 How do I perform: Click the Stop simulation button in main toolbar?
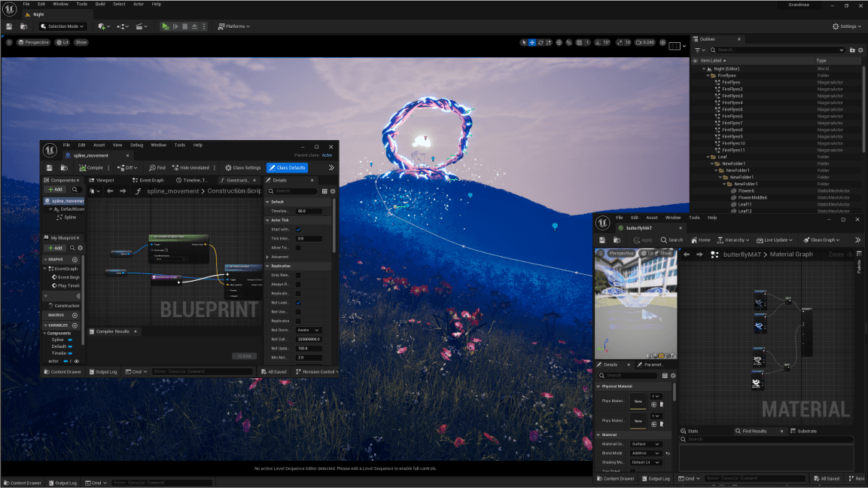click(x=185, y=26)
